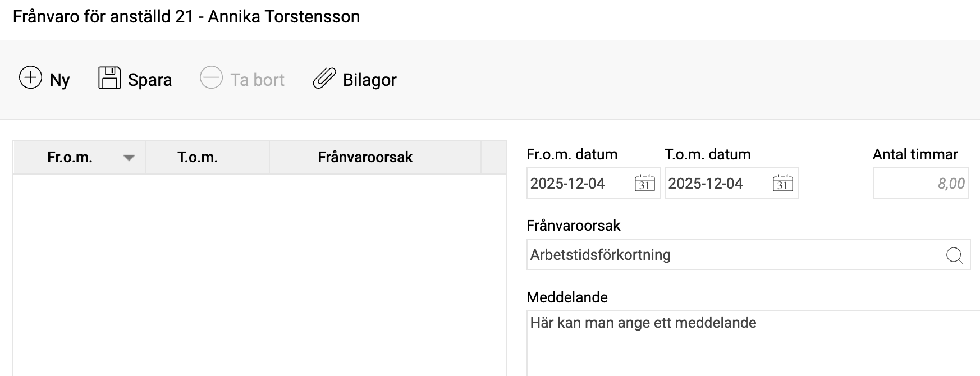This screenshot has width=980, height=376.
Task: Open Bilagor via its text label
Action: (369, 80)
